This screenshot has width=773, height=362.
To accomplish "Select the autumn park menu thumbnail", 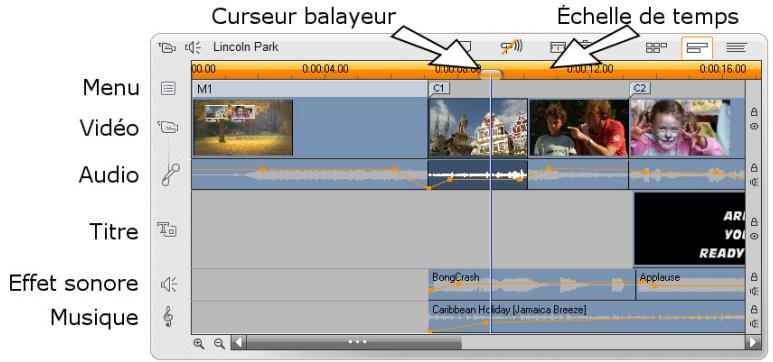I will (243, 128).
